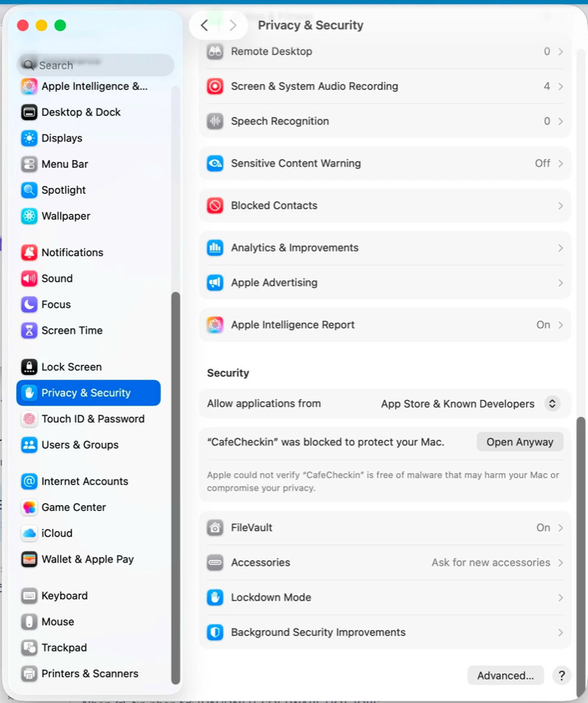Expand Screen & System Audio Recording chevron

(561, 86)
